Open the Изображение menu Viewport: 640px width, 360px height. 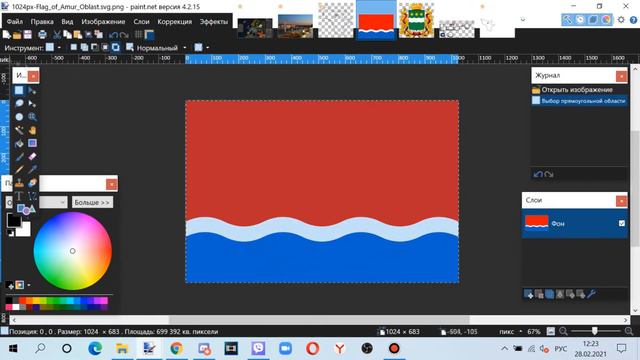coord(103,22)
